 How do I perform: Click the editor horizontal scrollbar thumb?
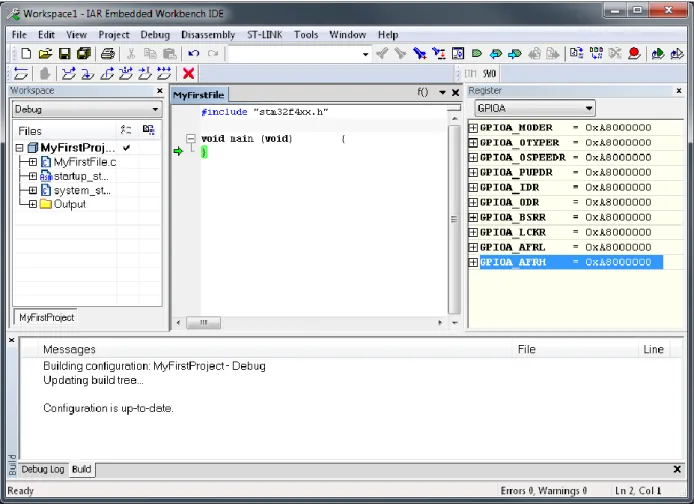click(x=204, y=323)
